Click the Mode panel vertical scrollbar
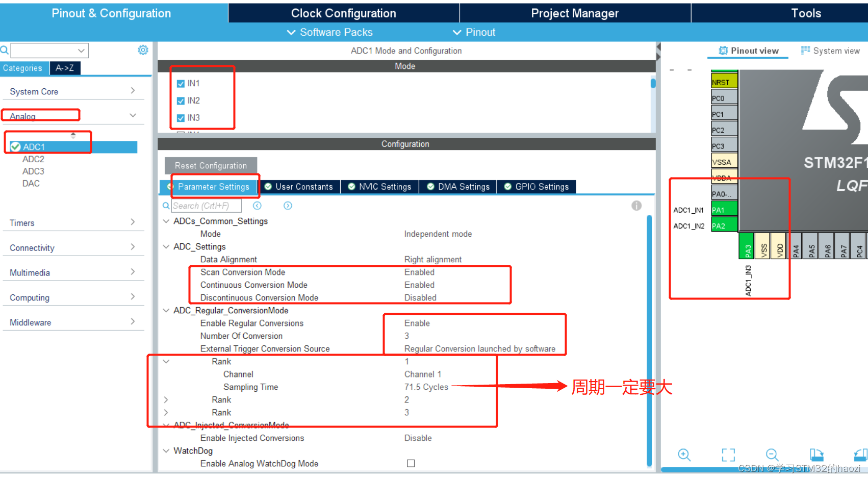Viewport: 868px width, 478px height. click(x=653, y=84)
